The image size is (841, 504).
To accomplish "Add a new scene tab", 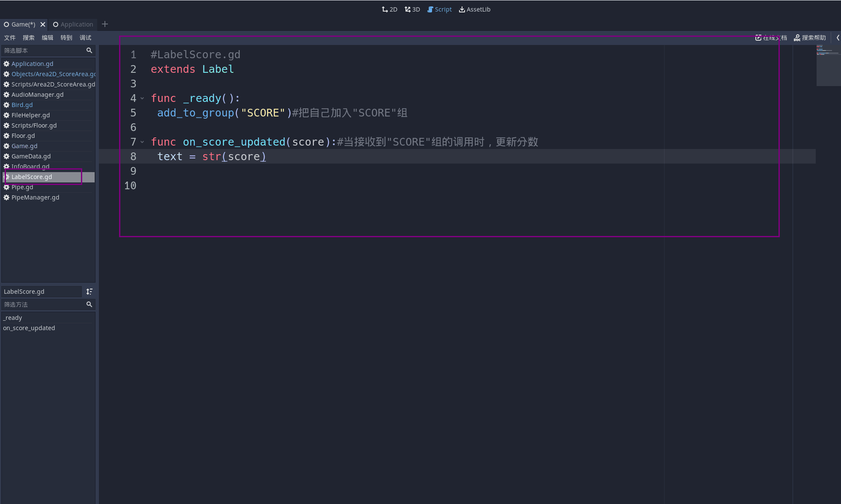I will click(105, 24).
